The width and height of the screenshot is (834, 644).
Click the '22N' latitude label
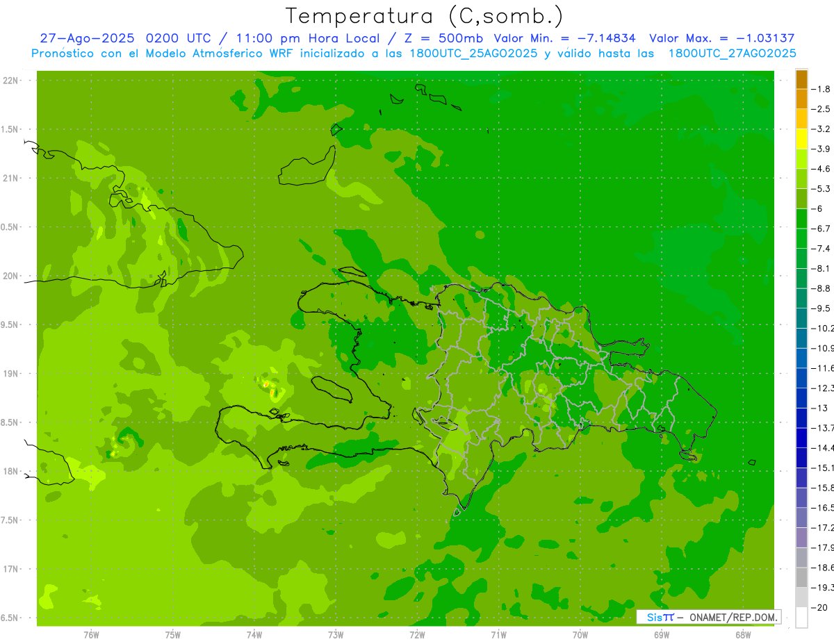click(11, 81)
